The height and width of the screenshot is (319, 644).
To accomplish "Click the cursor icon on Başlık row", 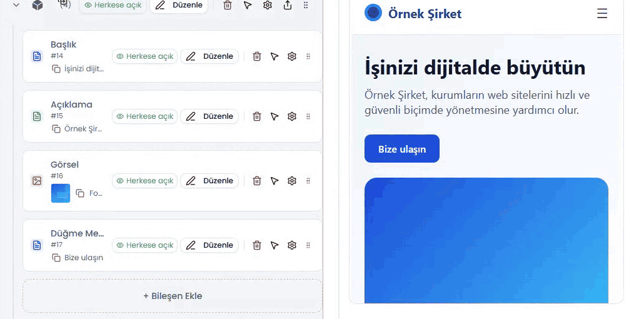I will point(274,56).
